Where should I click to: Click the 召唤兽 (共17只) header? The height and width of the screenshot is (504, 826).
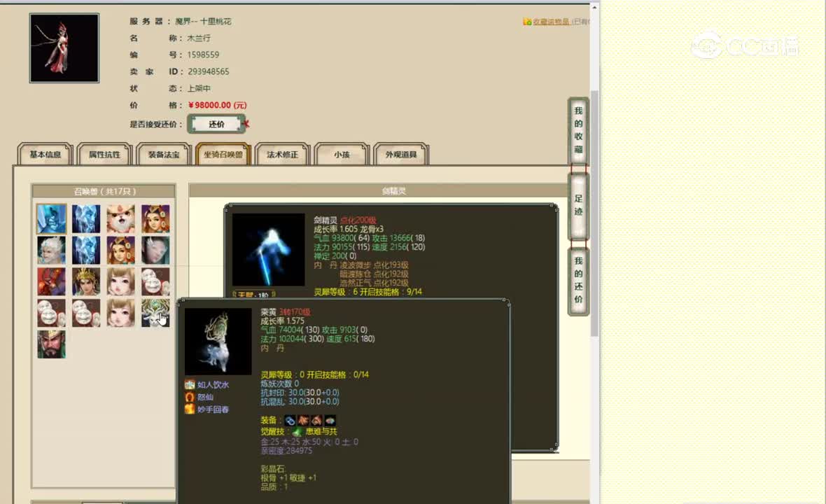104,191
